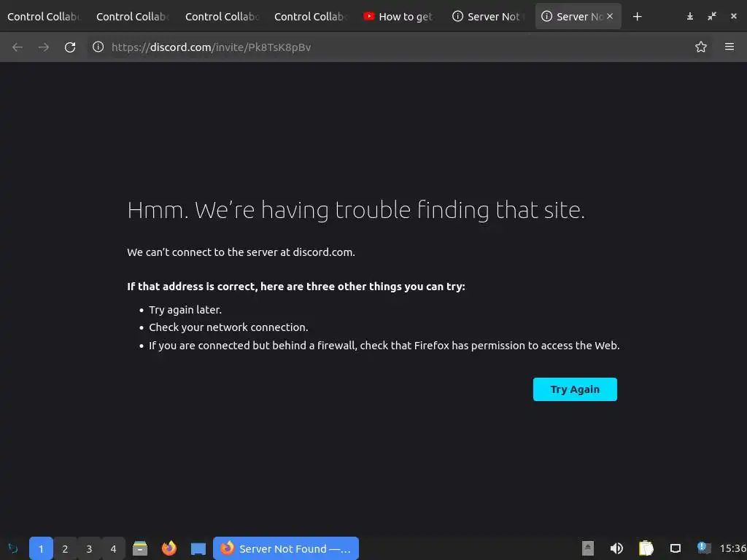Click the Try Again button
The width and height of the screenshot is (747, 560).
[x=575, y=389]
